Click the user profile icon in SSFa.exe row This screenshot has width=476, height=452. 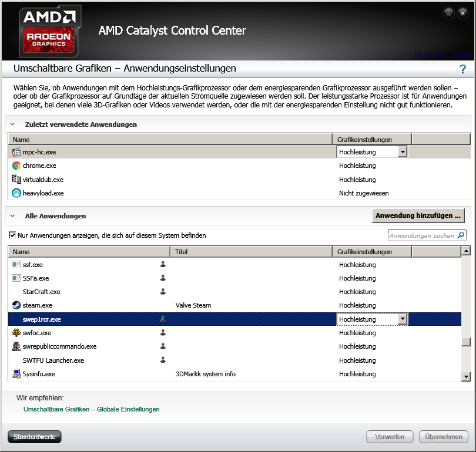[163, 278]
